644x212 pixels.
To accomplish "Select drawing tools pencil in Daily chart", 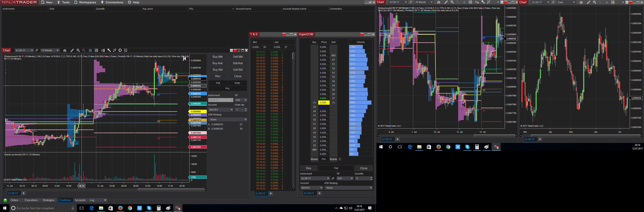I will (x=588, y=2).
